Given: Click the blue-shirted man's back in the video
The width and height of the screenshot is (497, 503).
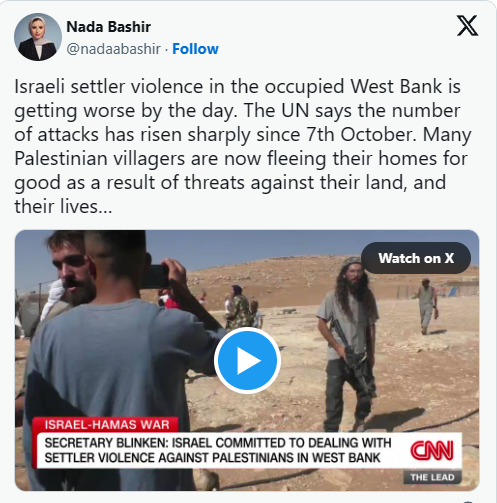Looking at the screenshot, I should (110, 373).
